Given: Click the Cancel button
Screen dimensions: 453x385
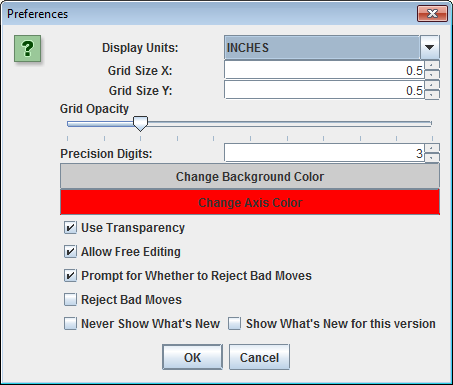Looking at the screenshot, I should [259, 357].
